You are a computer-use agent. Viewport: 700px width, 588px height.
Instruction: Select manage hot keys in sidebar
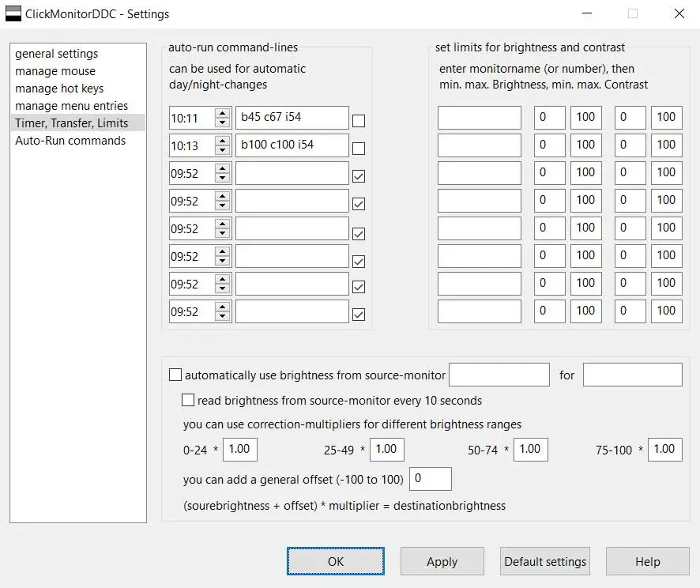click(x=59, y=89)
